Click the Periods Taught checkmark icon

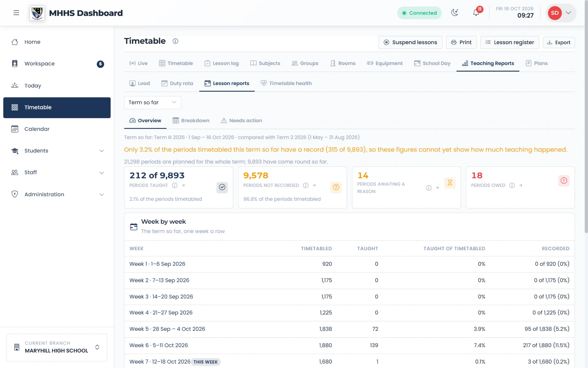pos(222,187)
